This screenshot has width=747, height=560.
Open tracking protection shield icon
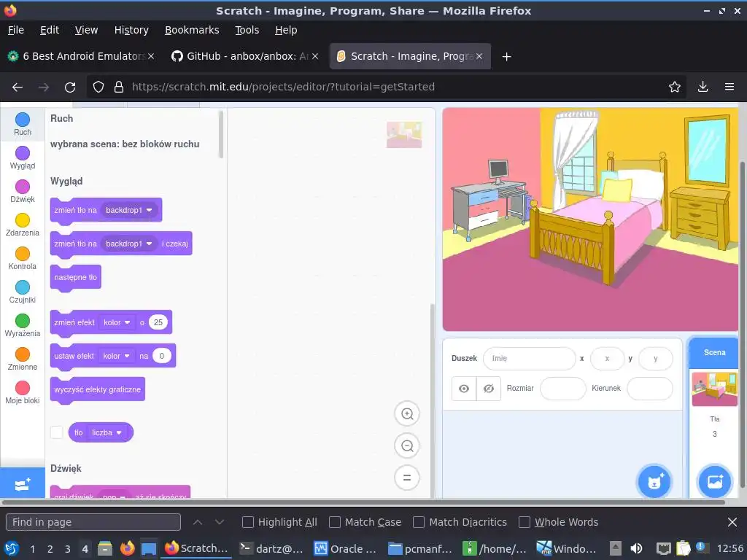point(98,87)
